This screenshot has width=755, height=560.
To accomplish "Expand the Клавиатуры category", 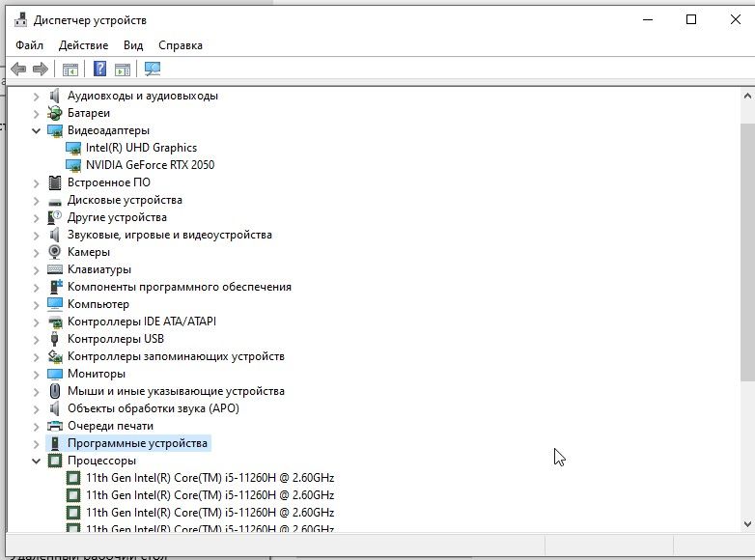I will tap(37, 269).
